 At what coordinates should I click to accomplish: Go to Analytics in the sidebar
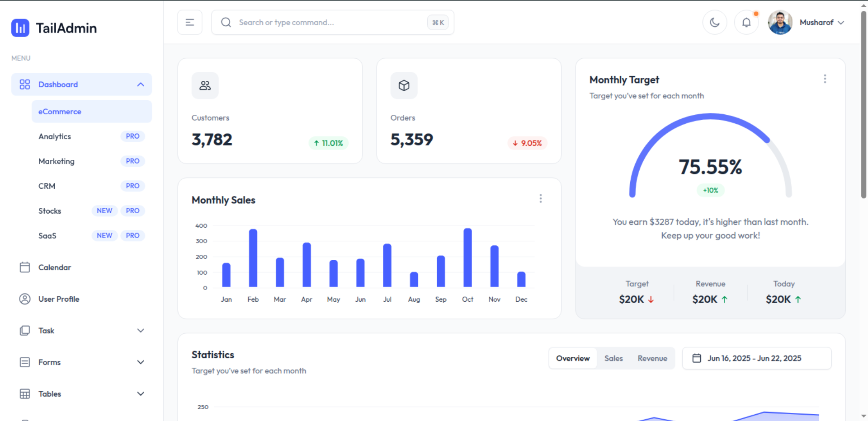pyautogui.click(x=55, y=136)
